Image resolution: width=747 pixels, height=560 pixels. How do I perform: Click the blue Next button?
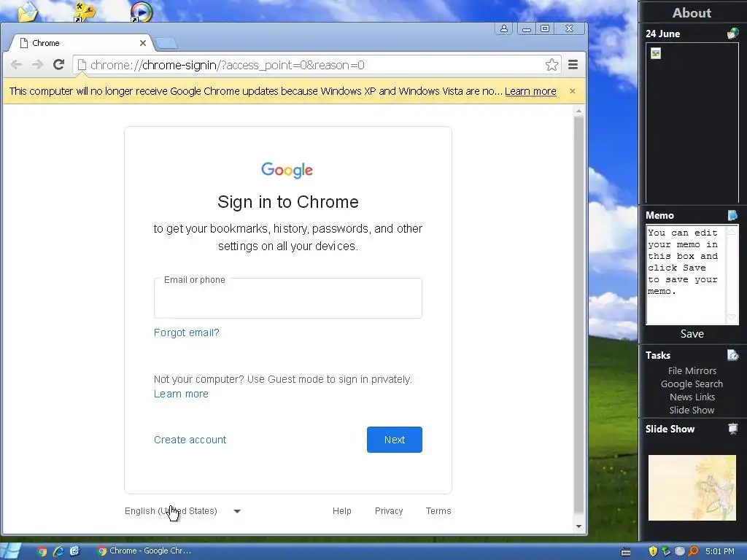point(395,440)
